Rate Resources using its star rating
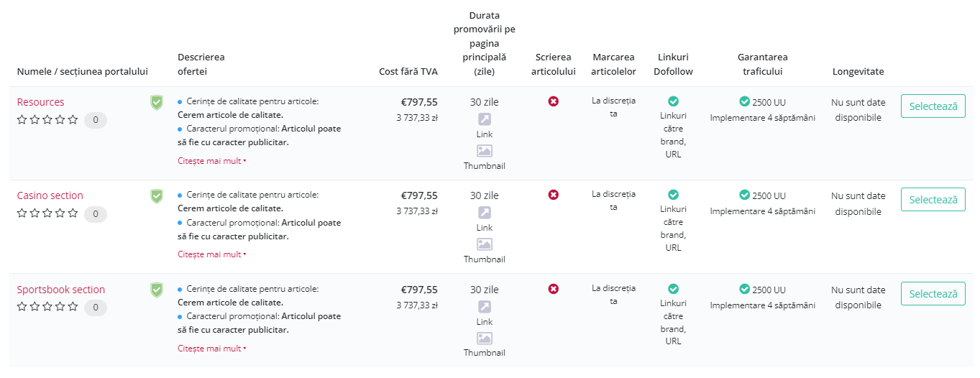The width and height of the screenshot is (980, 378). tap(47, 120)
